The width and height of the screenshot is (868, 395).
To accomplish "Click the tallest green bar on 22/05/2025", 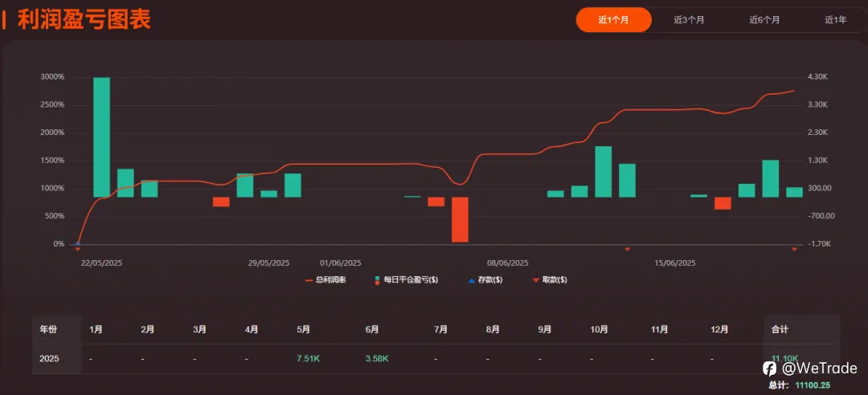I will 101,137.
